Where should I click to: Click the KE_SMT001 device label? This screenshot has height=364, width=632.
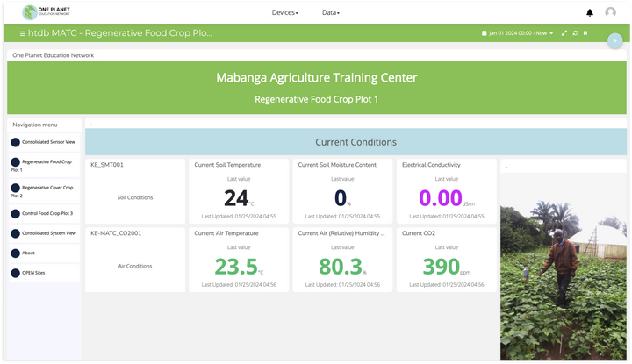(x=107, y=165)
